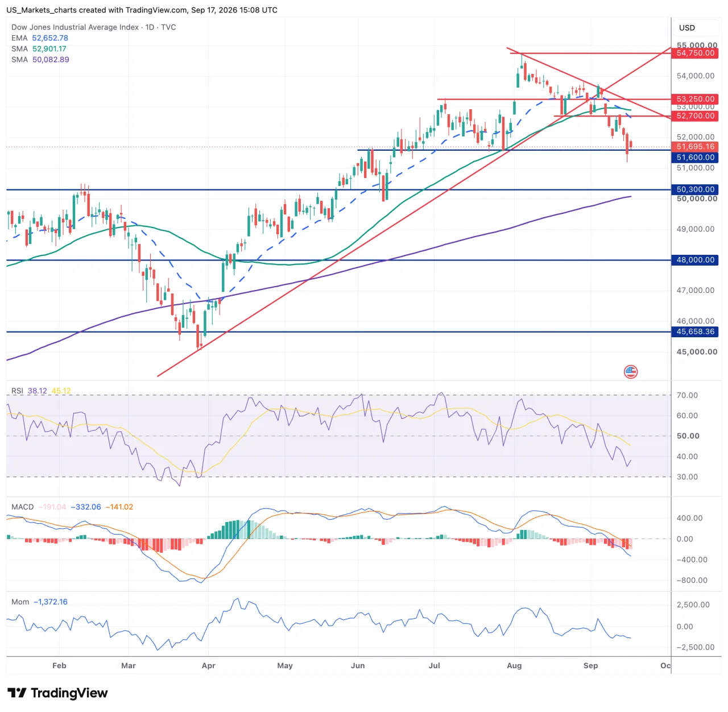Click the 45,658.36 blue price label
This screenshot has height=712, width=728.
pos(695,332)
